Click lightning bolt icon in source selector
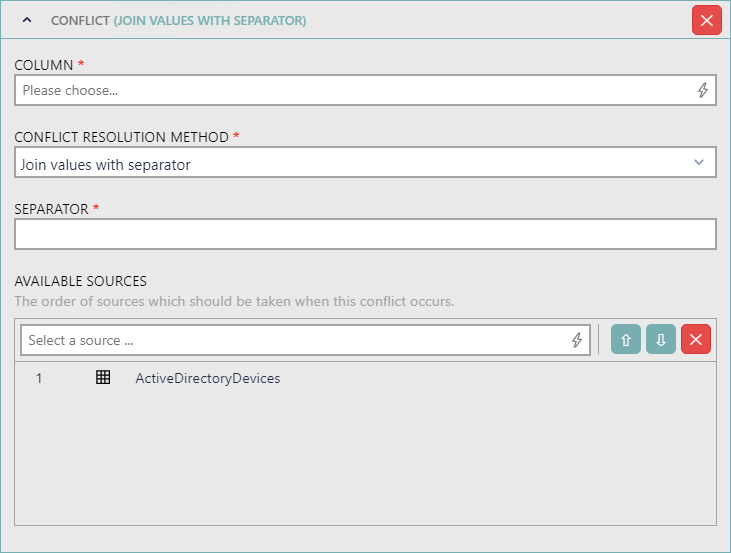This screenshot has height=553, width=731. pos(577,340)
